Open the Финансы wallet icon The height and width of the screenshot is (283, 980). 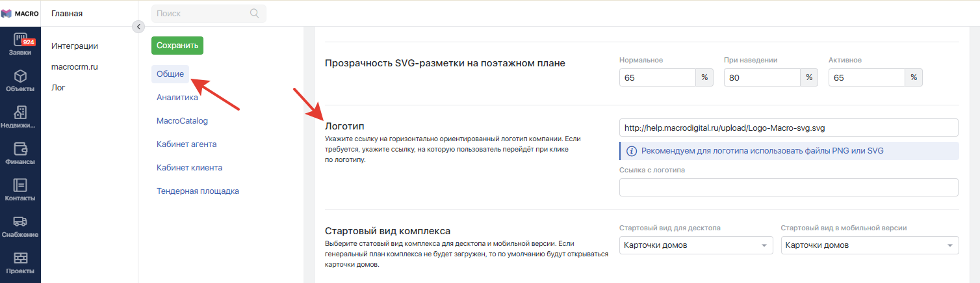point(20,149)
